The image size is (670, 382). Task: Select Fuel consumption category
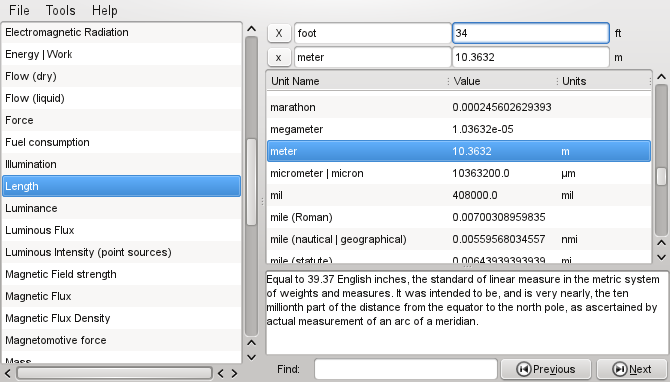coord(121,142)
